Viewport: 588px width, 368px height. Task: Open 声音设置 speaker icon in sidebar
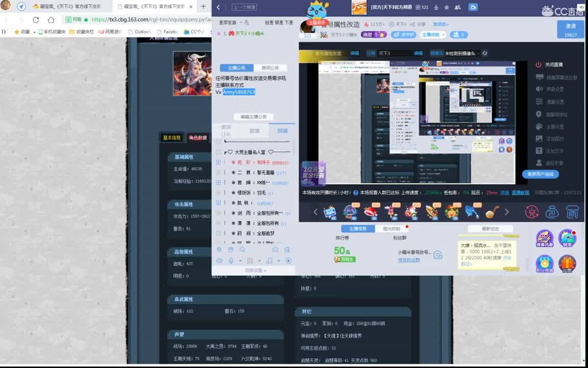[539, 89]
